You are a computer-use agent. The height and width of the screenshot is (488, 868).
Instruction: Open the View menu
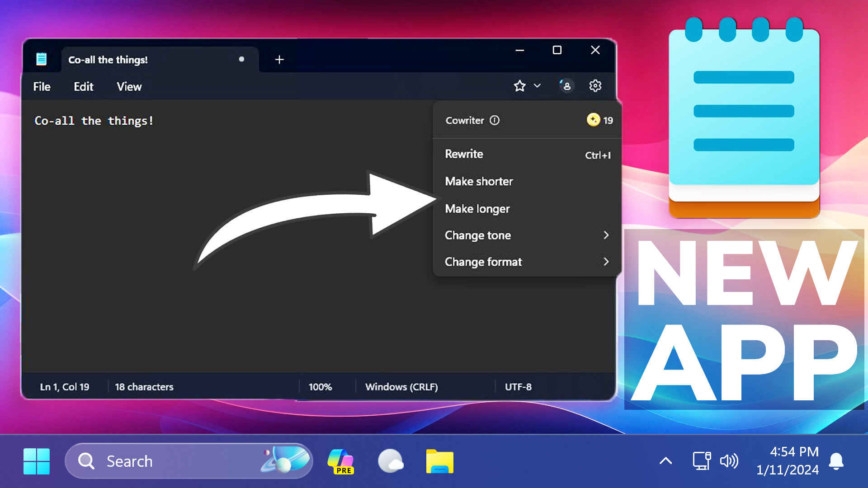click(129, 87)
